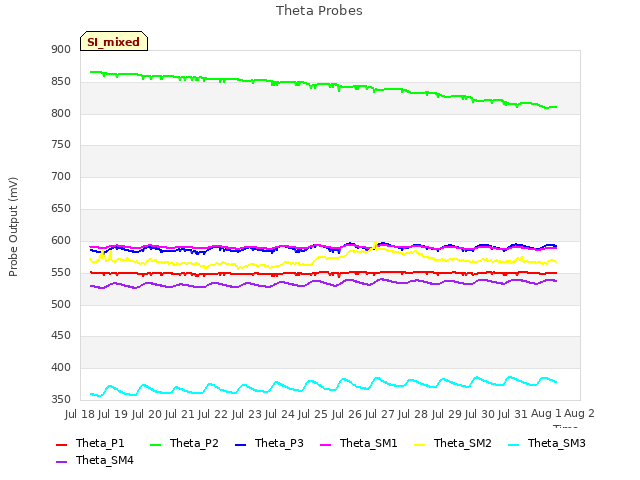The image size is (640, 480).
Task: Click the Theta Probes chart title
Action: (x=319, y=11)
